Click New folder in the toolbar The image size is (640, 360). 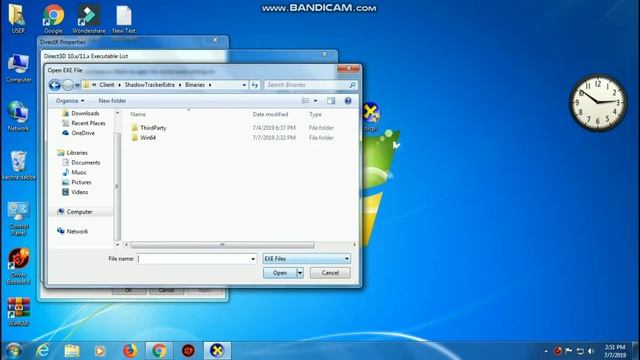point(112,100)
